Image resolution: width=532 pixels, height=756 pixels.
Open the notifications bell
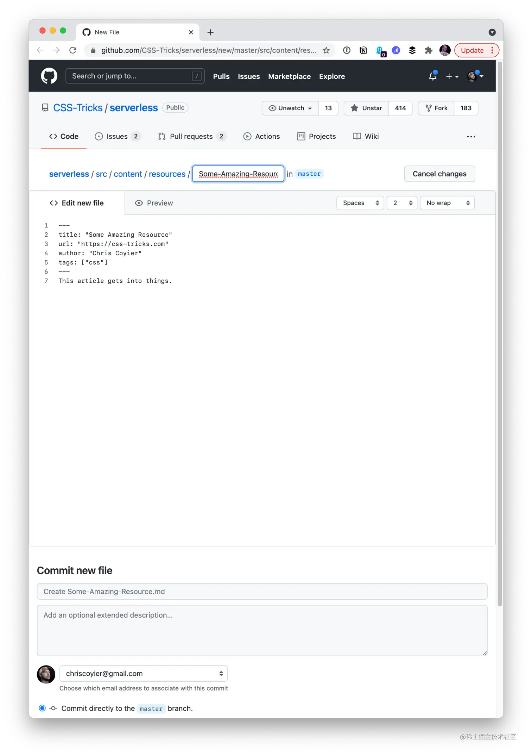(433, 76)
